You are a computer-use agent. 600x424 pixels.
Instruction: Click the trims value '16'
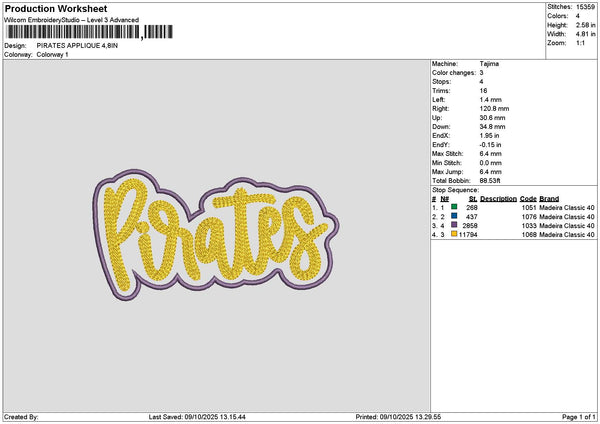(x=483, y=91)
